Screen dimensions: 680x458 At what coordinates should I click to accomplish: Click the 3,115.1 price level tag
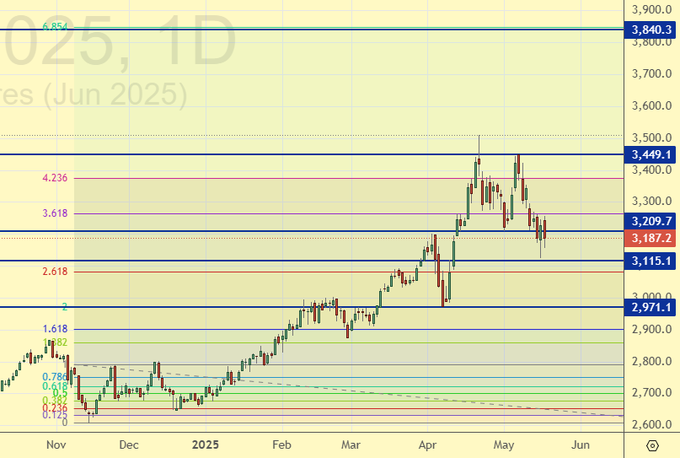pyautogui.click(x=652, y=261)
